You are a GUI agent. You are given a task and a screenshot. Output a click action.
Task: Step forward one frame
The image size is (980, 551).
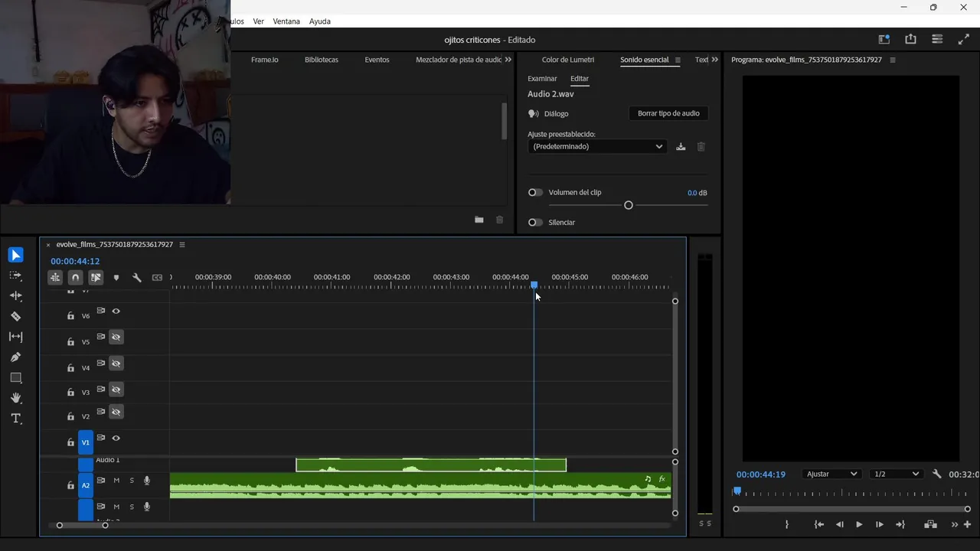click(879, 525)
